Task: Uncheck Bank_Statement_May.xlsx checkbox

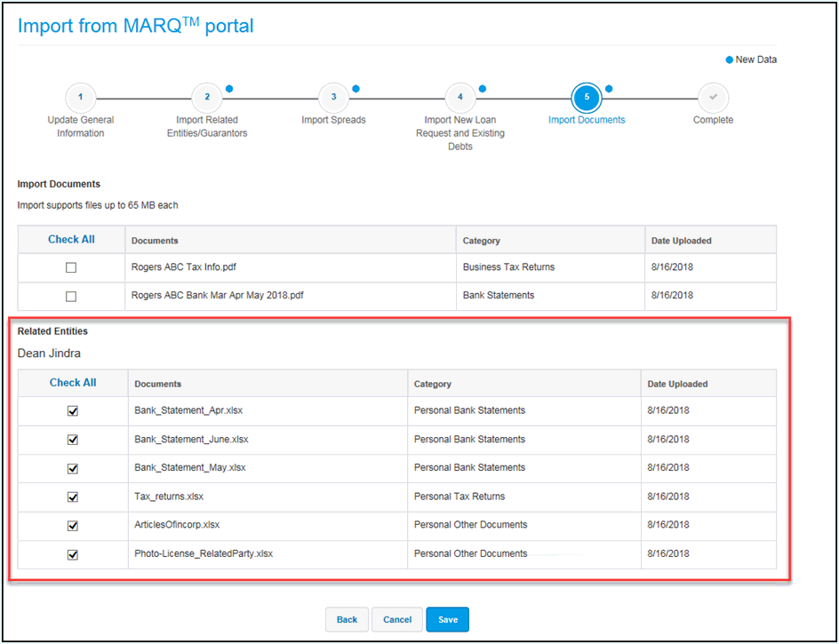Action: click(73, 468)
